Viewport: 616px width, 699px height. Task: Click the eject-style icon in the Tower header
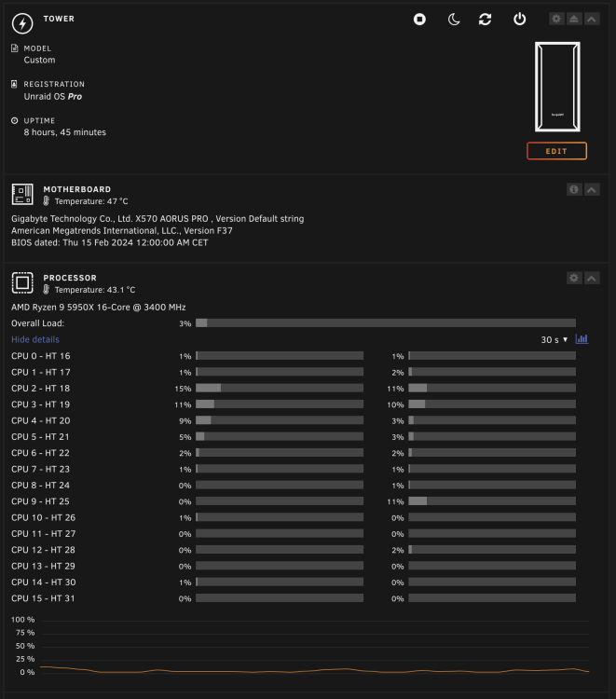click(574, 19)
